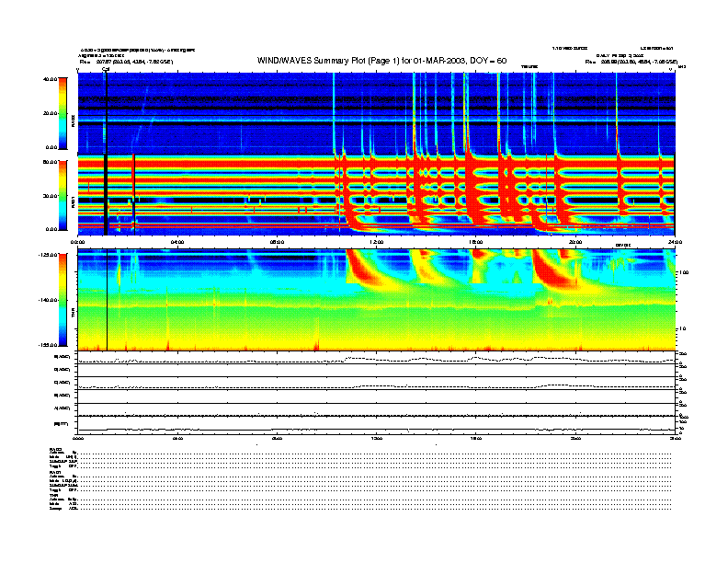Click the 10 label on TNR right axis
Image resolution: width=728 pixels, height=563 pixels.
pyautogui.click(x=684, y=328)
